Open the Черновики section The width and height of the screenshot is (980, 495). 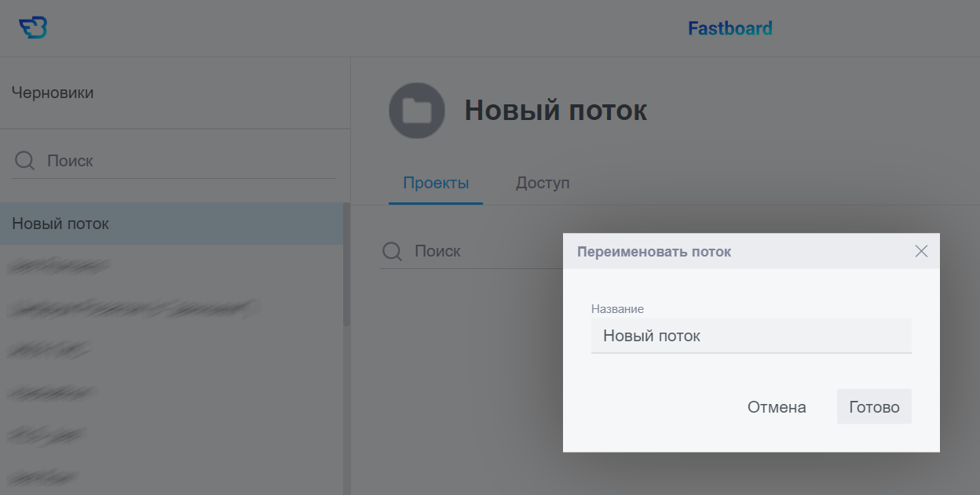click(53, 93)
